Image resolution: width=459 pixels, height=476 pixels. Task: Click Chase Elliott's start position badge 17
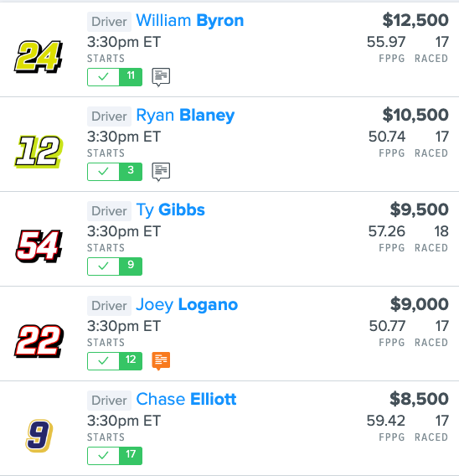point(131,456)
